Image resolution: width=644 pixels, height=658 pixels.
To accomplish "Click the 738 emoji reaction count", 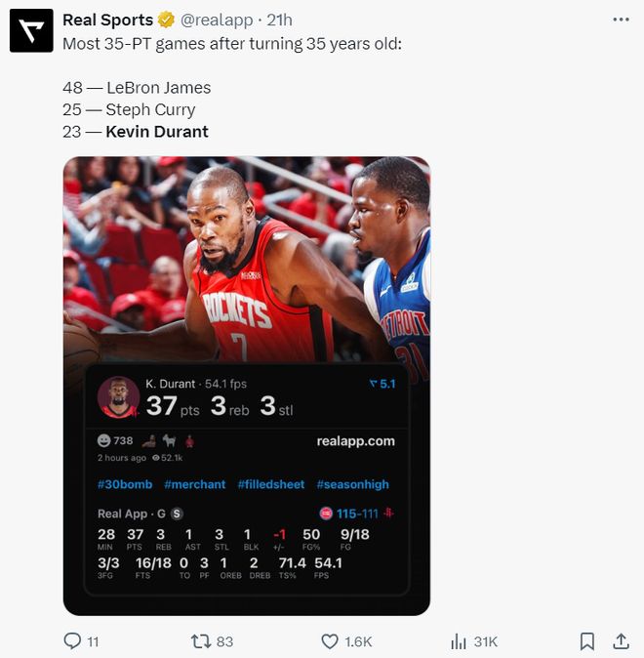I will pos(115,441).
